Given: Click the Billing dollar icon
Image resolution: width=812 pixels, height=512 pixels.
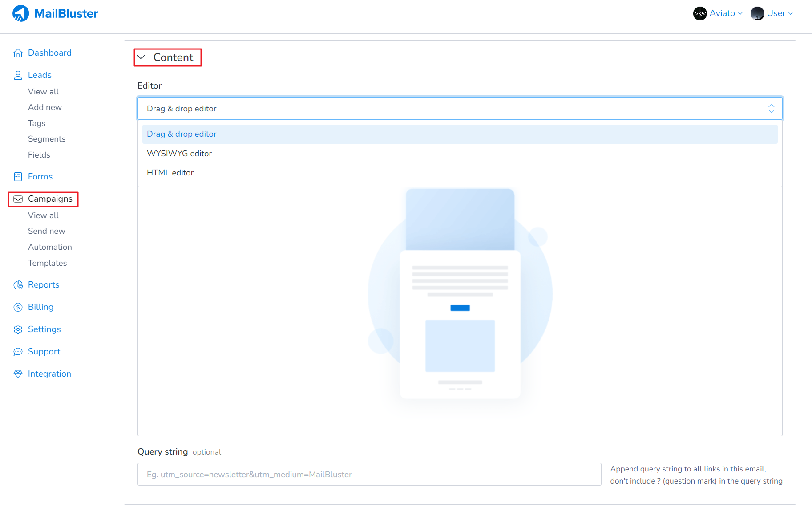Looking at the screenshot, I should pyautogui.click(x=18, y=307).
